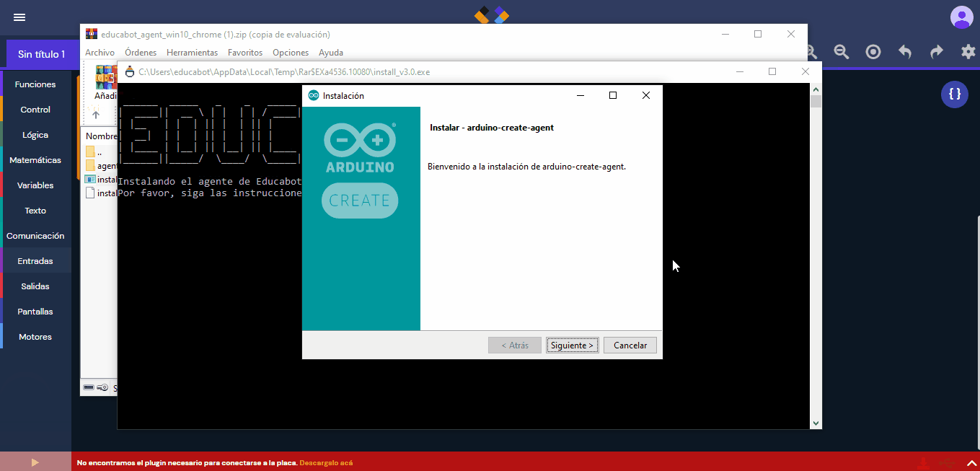Undo the last action with arrow icon
This screenshot has width=980, height=471.
pos(905,52)
